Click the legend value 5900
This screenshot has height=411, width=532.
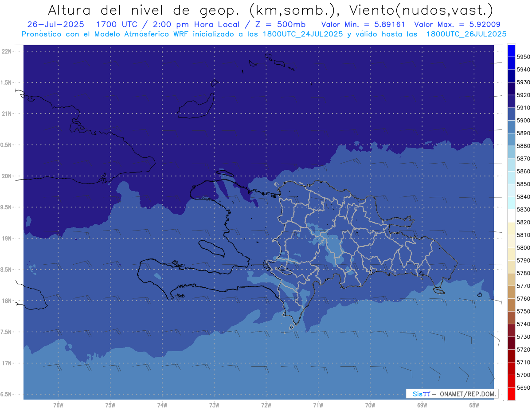pos(523,121)
